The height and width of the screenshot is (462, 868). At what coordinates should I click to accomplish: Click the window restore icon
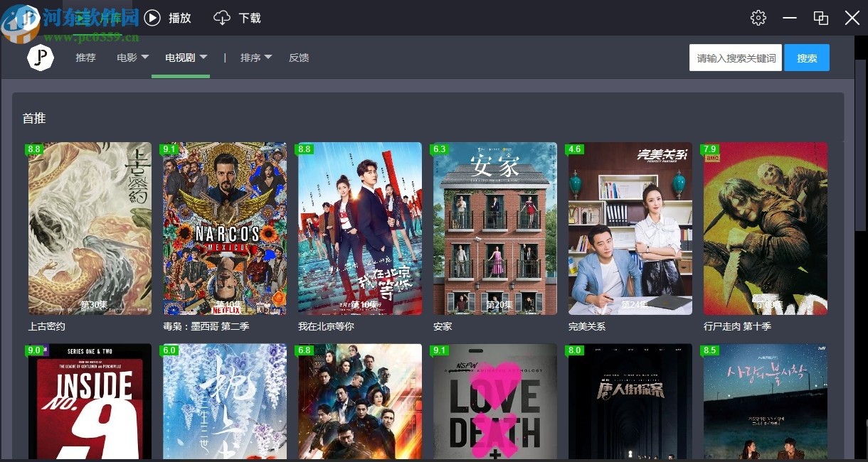tap(821, 18)
